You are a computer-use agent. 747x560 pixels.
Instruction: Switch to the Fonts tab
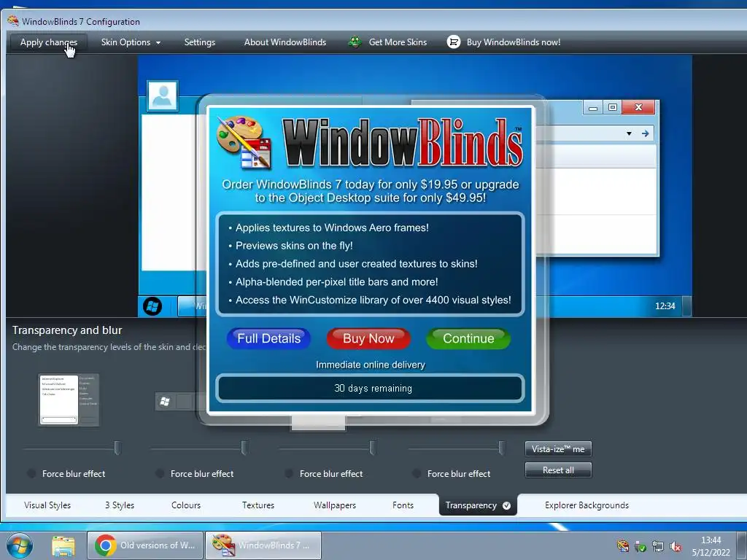pos(403,505)
